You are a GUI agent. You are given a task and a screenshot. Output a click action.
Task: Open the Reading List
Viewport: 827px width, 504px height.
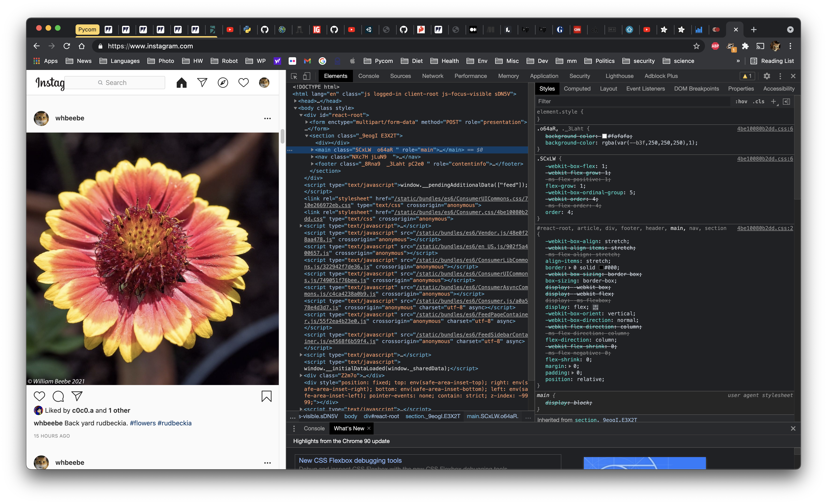[x=772, y=61]
